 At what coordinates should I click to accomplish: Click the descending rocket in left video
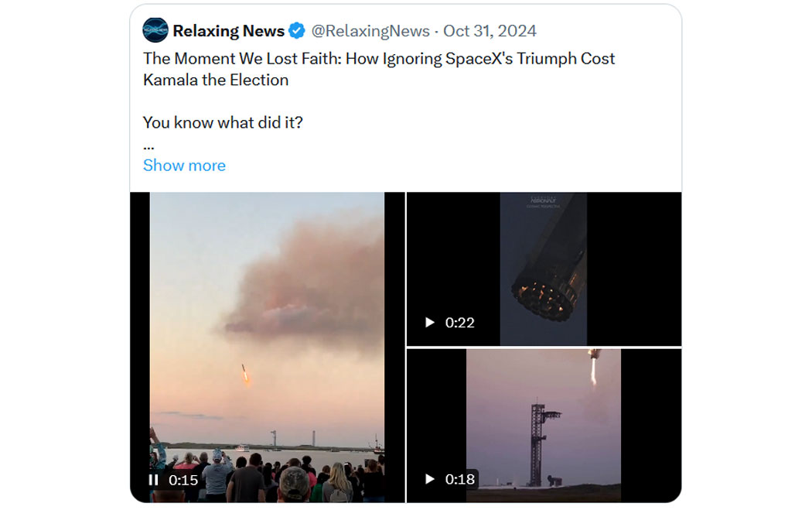(x=245, y=375)
